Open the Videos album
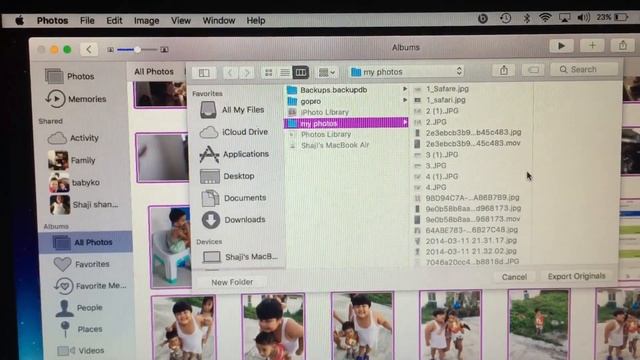Screen dimensions: 640x360 (x=81, y=351)
